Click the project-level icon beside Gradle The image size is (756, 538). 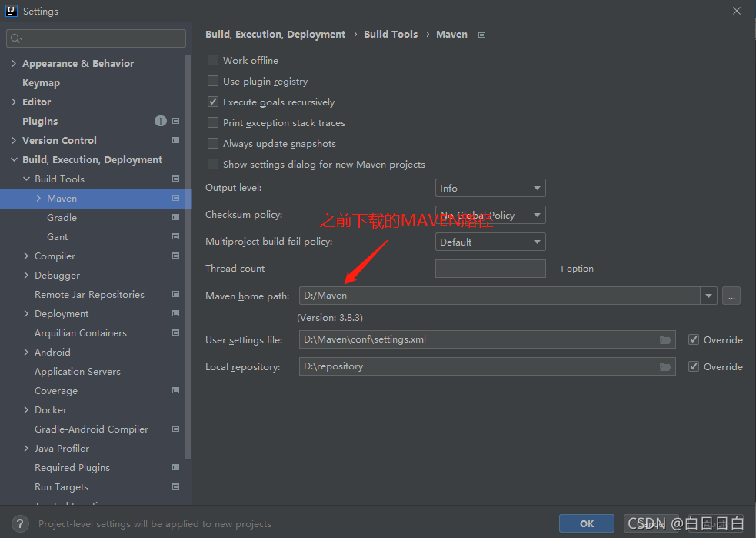coord(176,218)
